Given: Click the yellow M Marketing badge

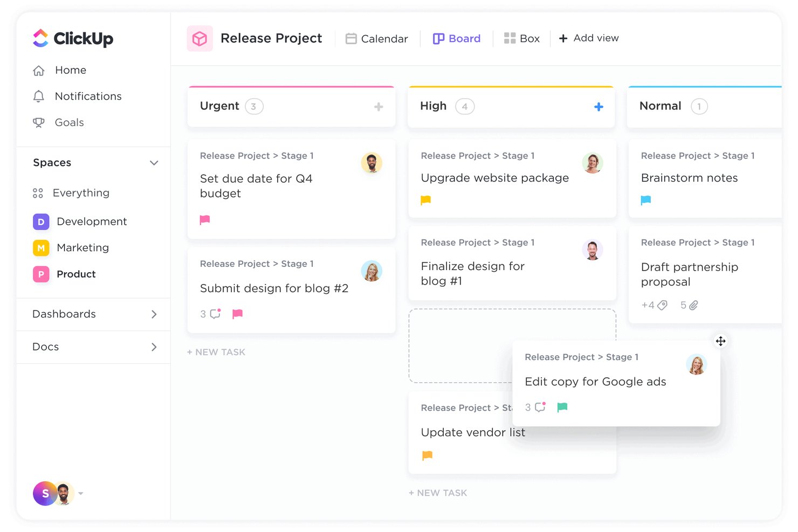Looking at the screenshot, I should coord(41,248).
